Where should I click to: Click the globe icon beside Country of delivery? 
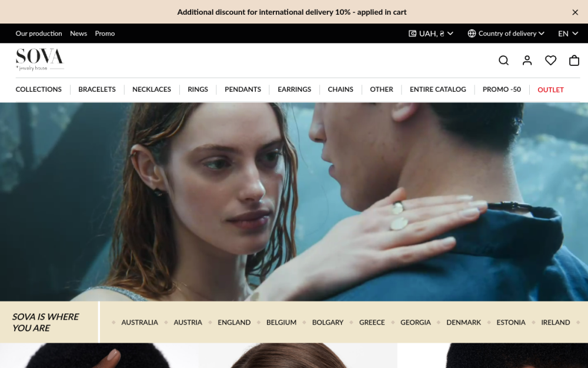click(x=472, y=34)
